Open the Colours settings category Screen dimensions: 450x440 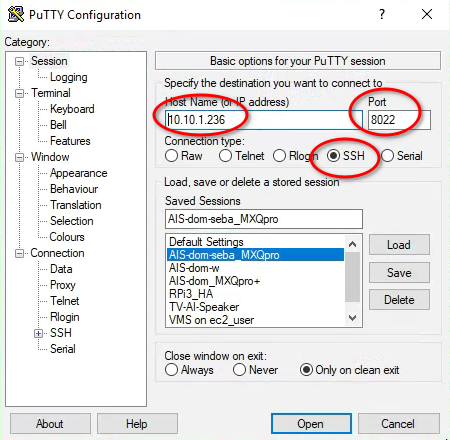67,237
